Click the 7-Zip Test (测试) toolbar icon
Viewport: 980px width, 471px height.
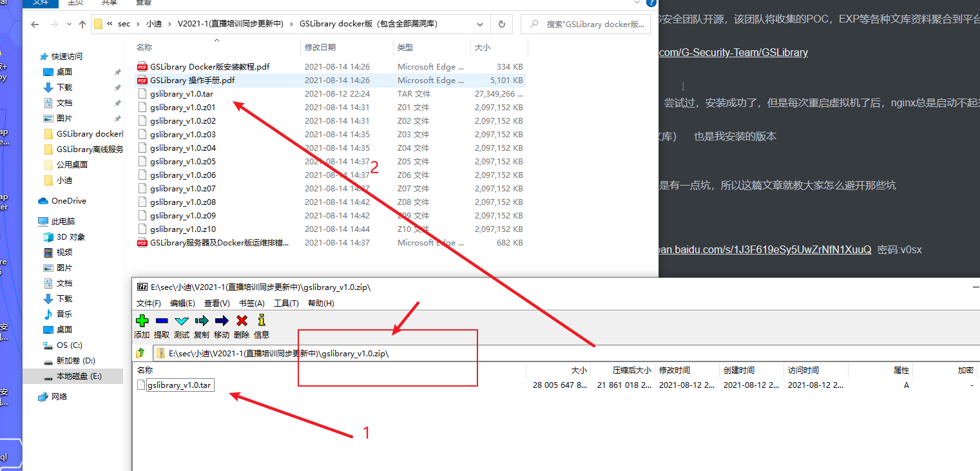click(x=182, y=321)
